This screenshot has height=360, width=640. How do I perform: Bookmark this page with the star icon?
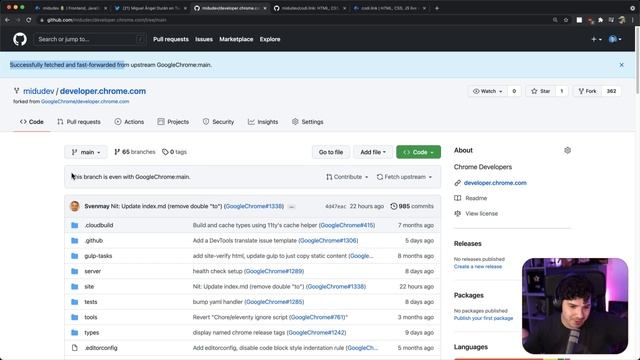566,20
